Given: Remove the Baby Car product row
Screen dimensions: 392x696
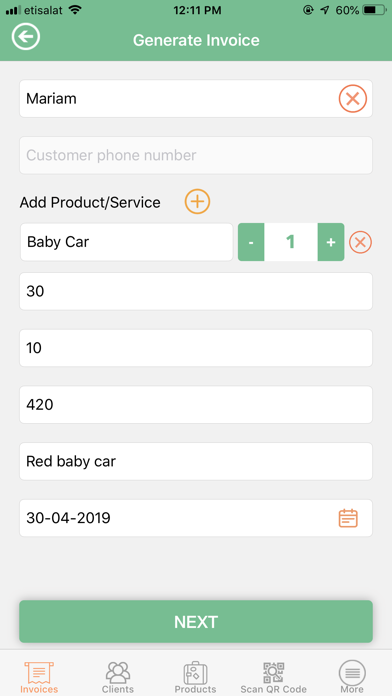Looking at the screenshot, I should [360, 242].
